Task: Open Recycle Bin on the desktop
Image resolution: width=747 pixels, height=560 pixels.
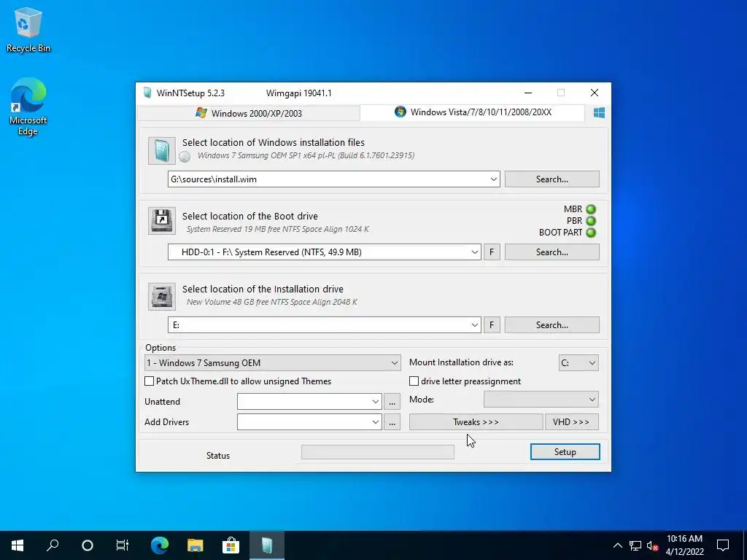Action: pyautogui.click(x=28, y=31)
